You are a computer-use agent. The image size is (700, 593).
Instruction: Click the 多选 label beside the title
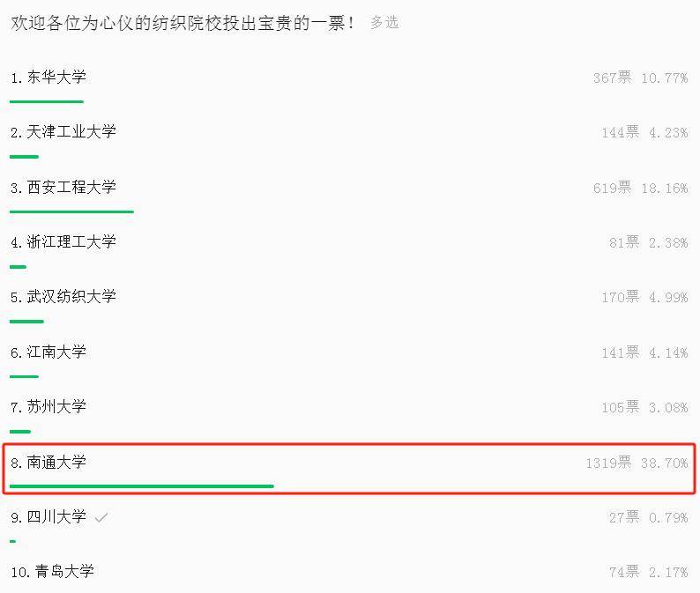click(384, 23)
